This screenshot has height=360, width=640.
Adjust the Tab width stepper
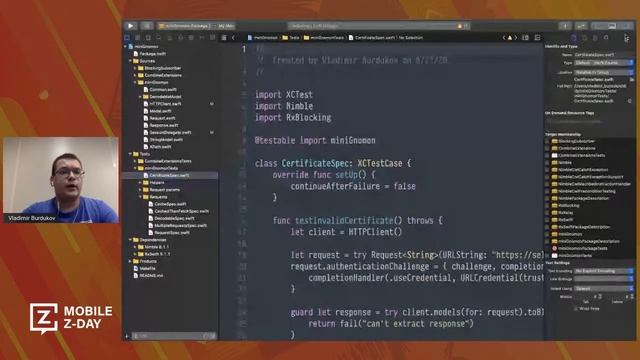point(600,296)
